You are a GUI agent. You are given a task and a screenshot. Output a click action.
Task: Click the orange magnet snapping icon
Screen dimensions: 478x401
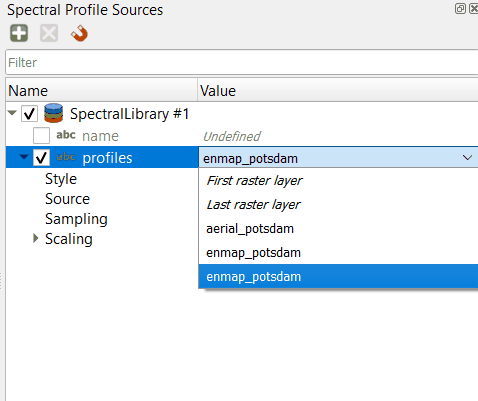click(79, 33)
